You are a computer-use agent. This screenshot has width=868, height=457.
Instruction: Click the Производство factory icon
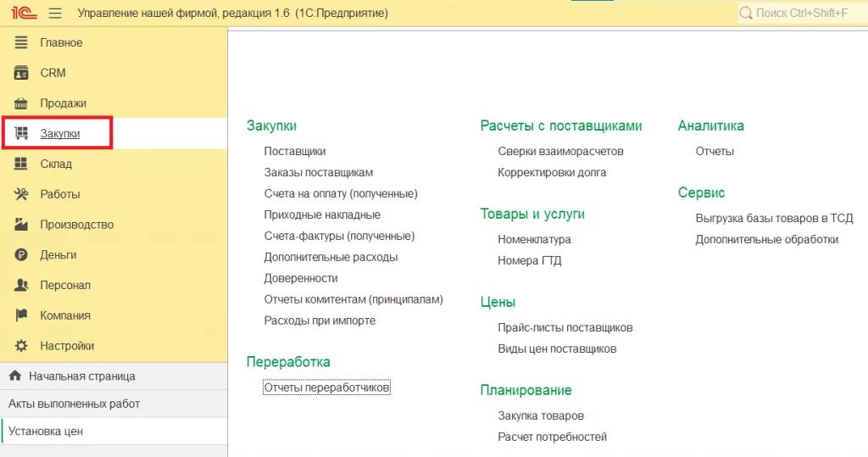coord(21,225)
